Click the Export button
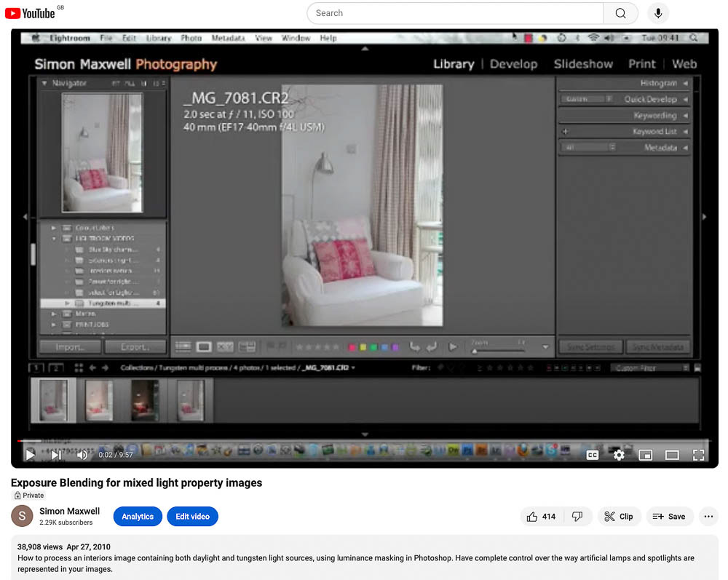 135,347
